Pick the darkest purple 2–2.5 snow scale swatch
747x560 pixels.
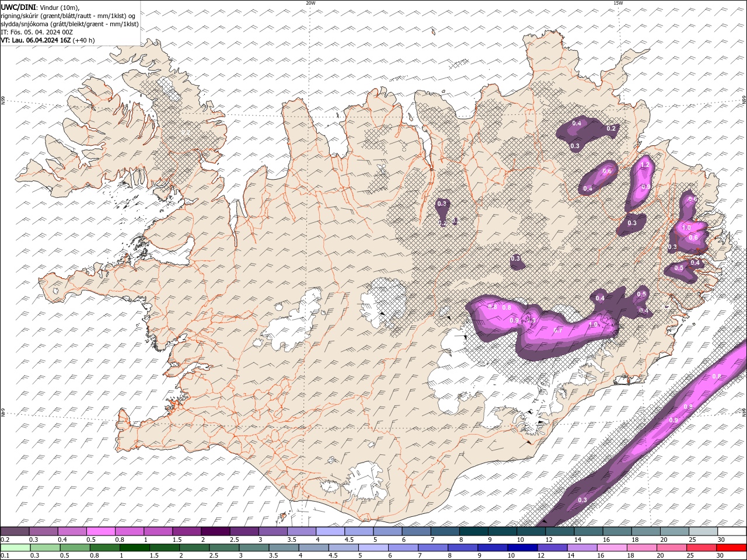215,531
